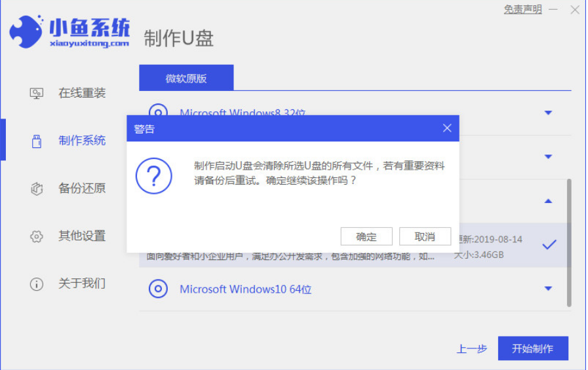This screenshot has height=370, width=588.
Task: Close the 警告 dialog with X
Action: [x=447, y=128]
